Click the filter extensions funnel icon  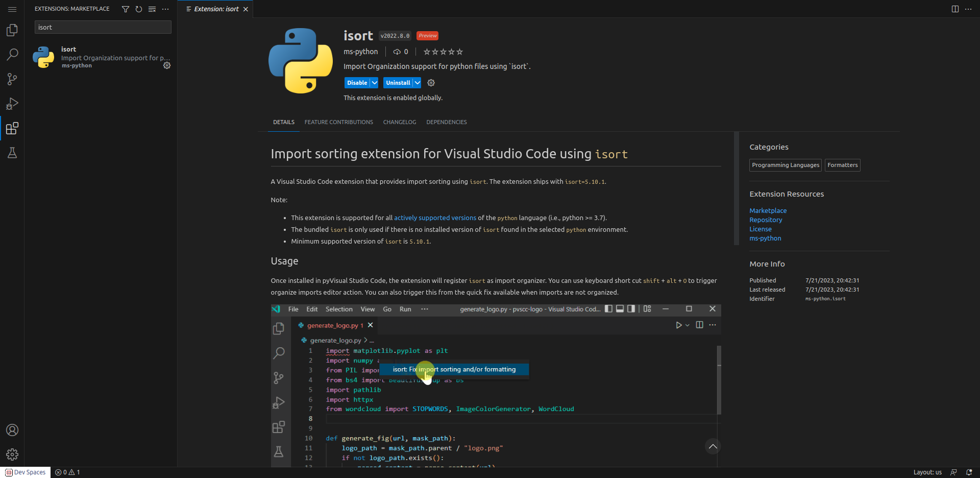pyautogui.click(x=126, y=9)
